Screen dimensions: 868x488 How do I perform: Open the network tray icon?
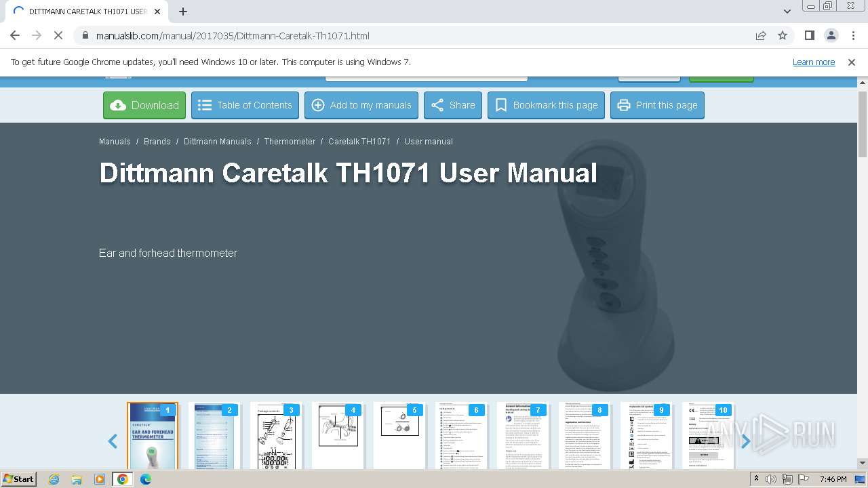pyautogui.click(x=787, y=479)
